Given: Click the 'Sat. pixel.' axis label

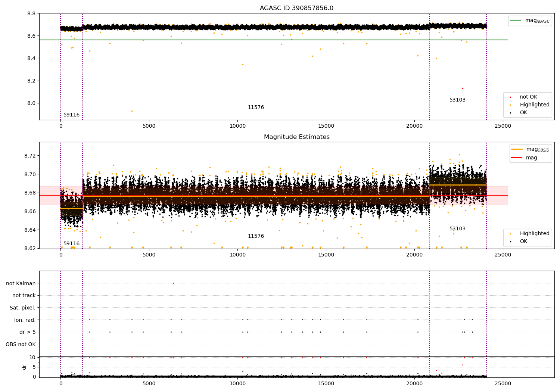Looking at the screenshot, I should coord(22,308).
